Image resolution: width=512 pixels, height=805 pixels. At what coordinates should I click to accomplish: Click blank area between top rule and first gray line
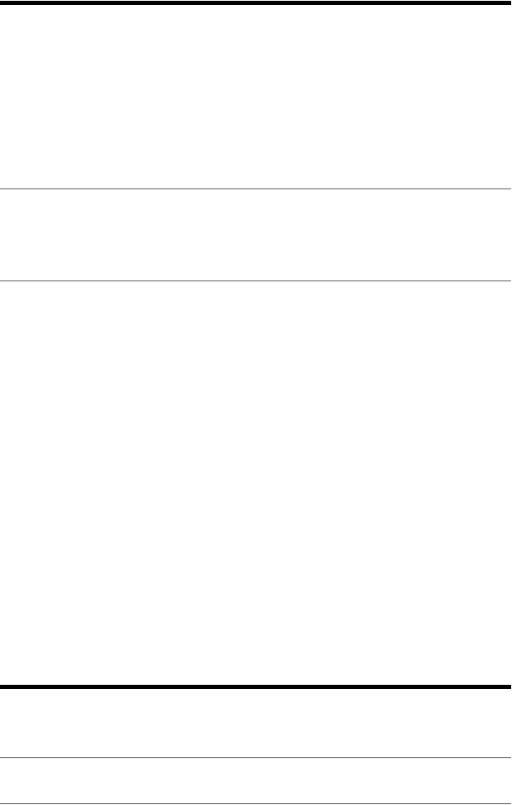256,97
